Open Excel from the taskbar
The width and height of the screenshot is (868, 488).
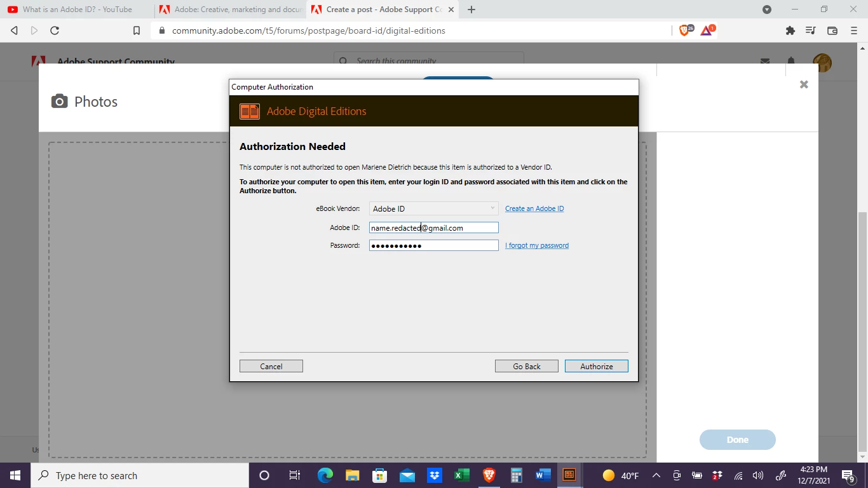462,475
